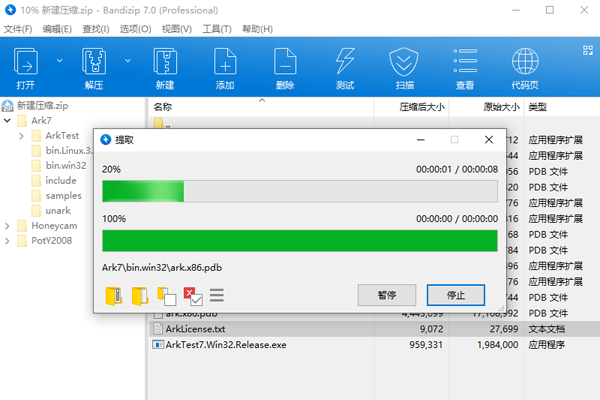Open the three-line menu icon in 提取 dialog
The width and height of the screenshot is (600, 400).
(x=217, y=296)
